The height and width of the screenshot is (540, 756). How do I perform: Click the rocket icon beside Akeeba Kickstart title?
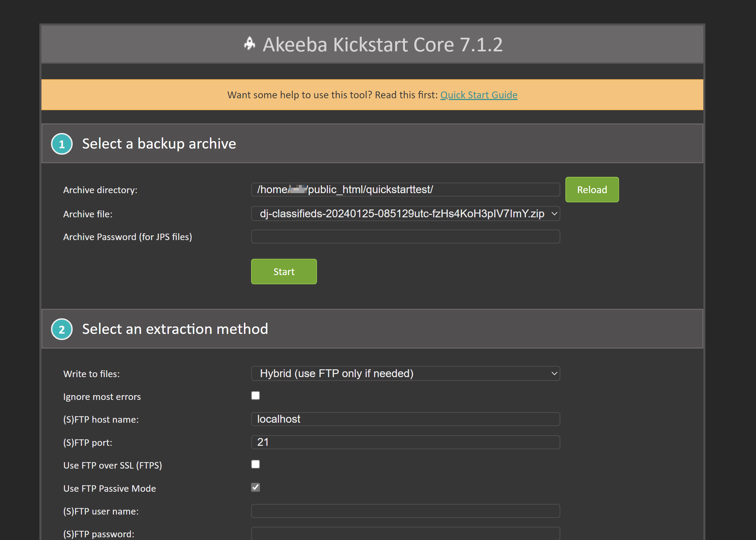click(x=250, y=44)
